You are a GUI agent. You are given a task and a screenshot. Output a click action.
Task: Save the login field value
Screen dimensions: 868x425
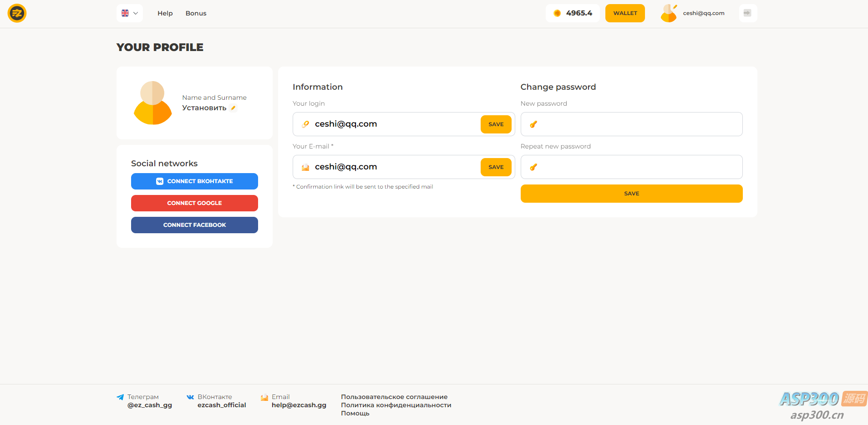point(496,124)
